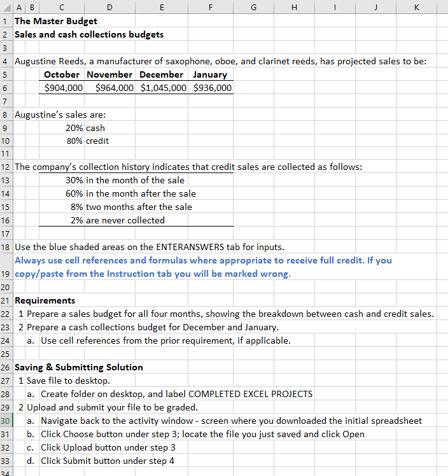The width and height of the screenshot is (448, 476).
Task: Click 'Saving & Submitting Solution' heading
Action: 79,367
